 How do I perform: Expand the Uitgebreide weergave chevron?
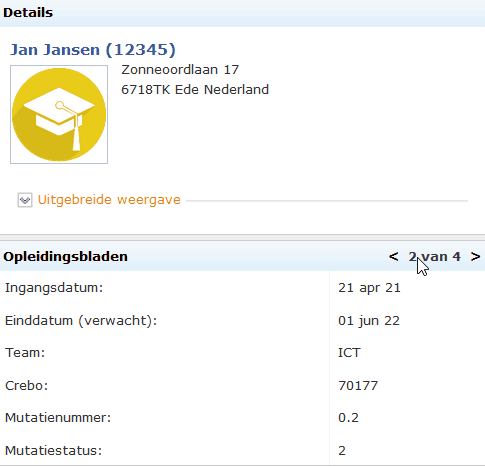tap(25, 200)
